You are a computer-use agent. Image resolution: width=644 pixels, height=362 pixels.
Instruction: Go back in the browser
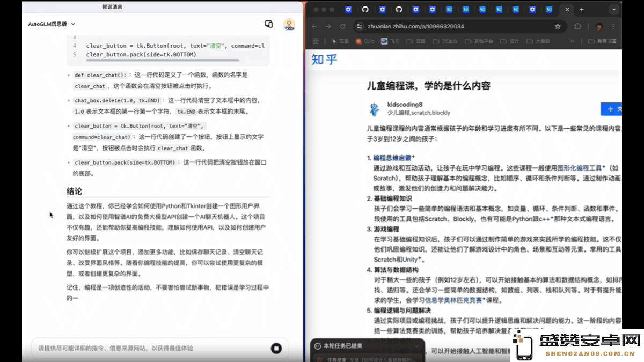click(314, 26)
